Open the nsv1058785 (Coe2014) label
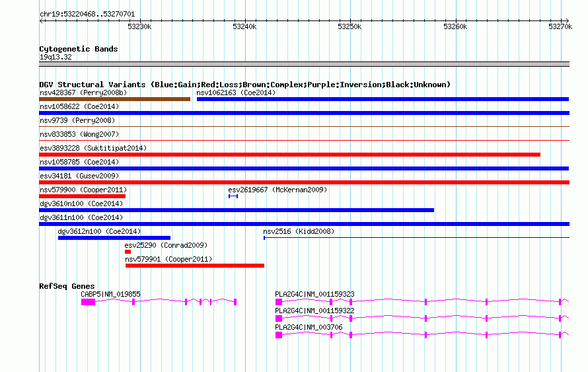This screenshot has height=372, width=588. 79,162
